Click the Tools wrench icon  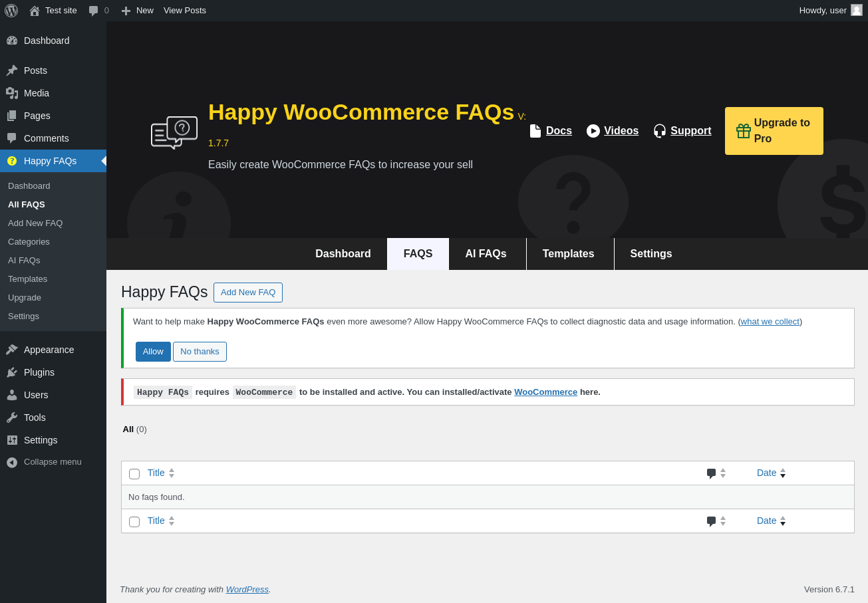(x=12, y=418)
